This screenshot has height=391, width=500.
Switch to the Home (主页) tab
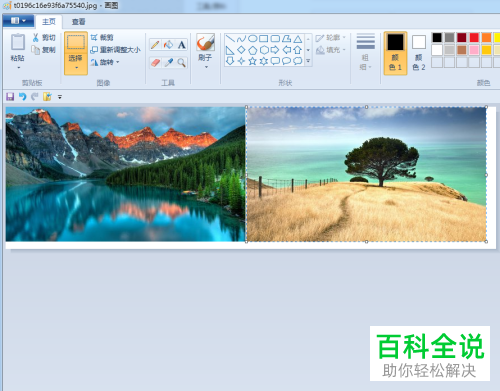(49, 22)
